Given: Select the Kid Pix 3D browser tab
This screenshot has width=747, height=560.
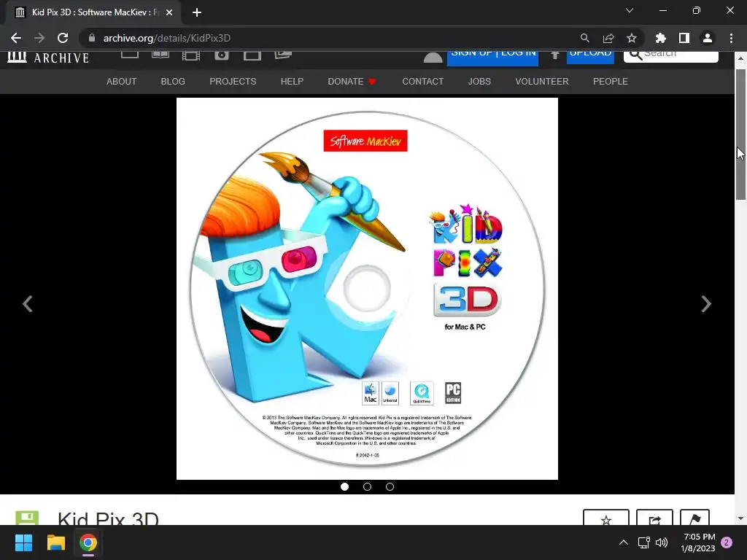Looking at the screenshot, I should [x=93, y=12].
